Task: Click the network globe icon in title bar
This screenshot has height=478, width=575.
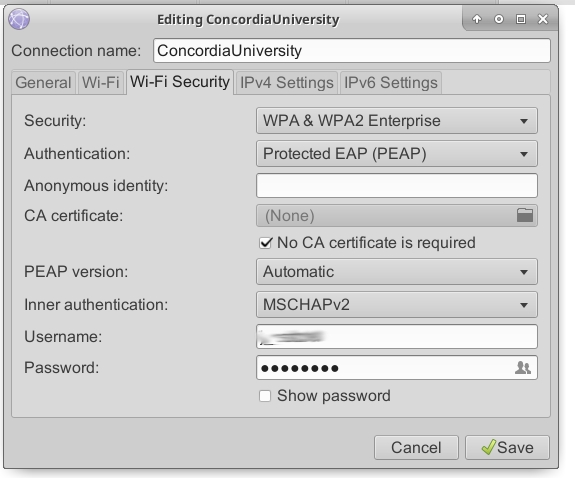Action: [x=19, y=19]
